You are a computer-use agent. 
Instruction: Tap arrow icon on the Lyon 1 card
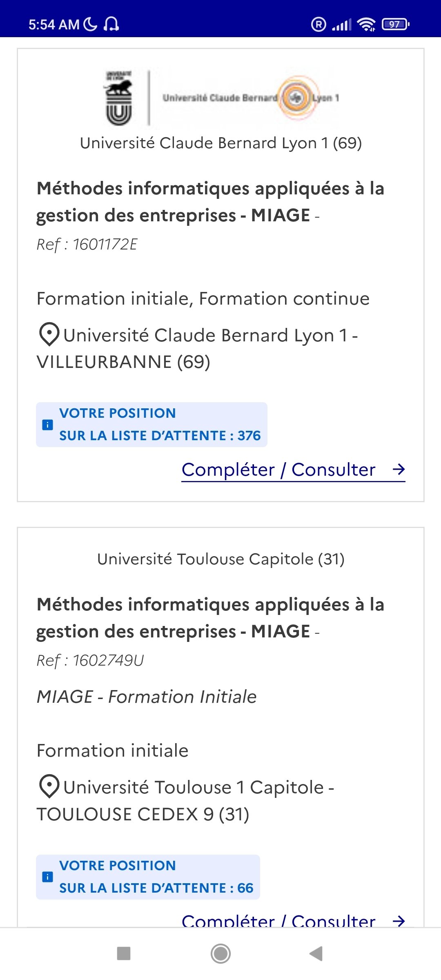tap(399, 470)
